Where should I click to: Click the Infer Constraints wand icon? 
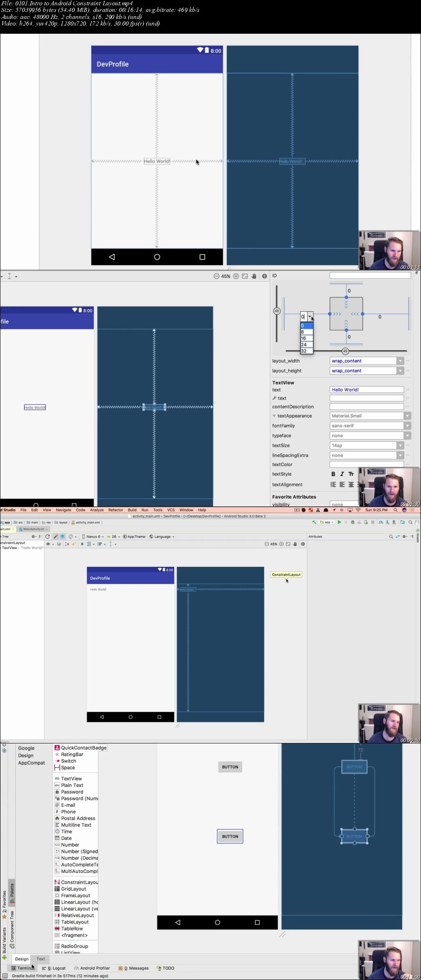pos(74,544)
